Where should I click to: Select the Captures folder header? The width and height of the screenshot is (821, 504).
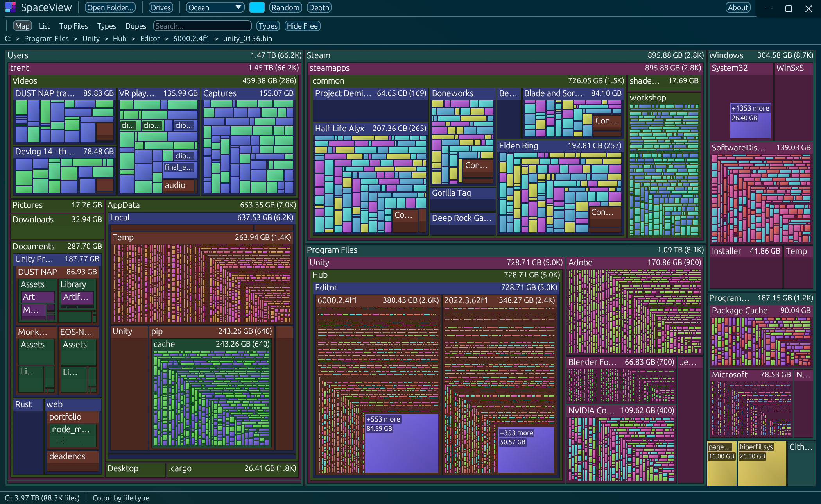tap(248, 93)
